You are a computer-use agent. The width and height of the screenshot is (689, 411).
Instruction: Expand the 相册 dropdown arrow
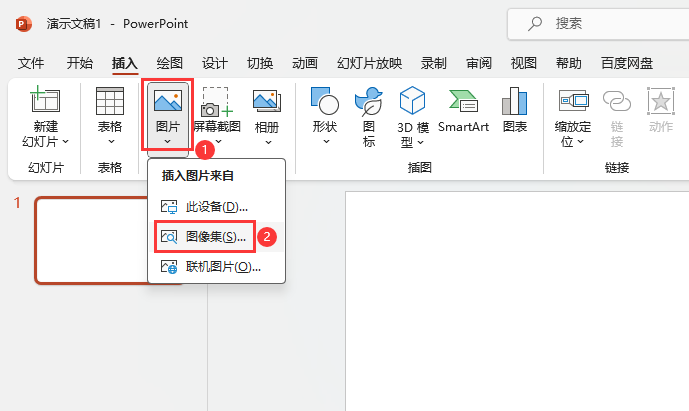point(268,142)
